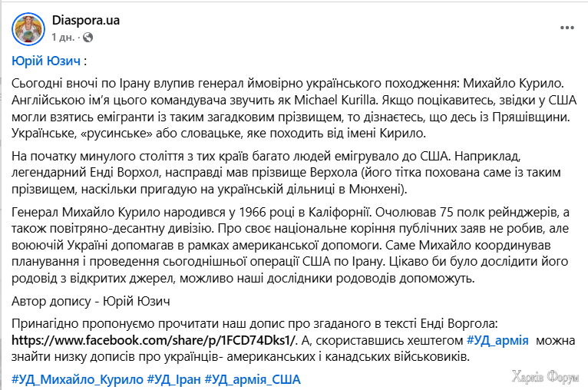Click the paragraph starting "На початку минулого століття"
Screen dimensions: 588x390
pos(286,173)
